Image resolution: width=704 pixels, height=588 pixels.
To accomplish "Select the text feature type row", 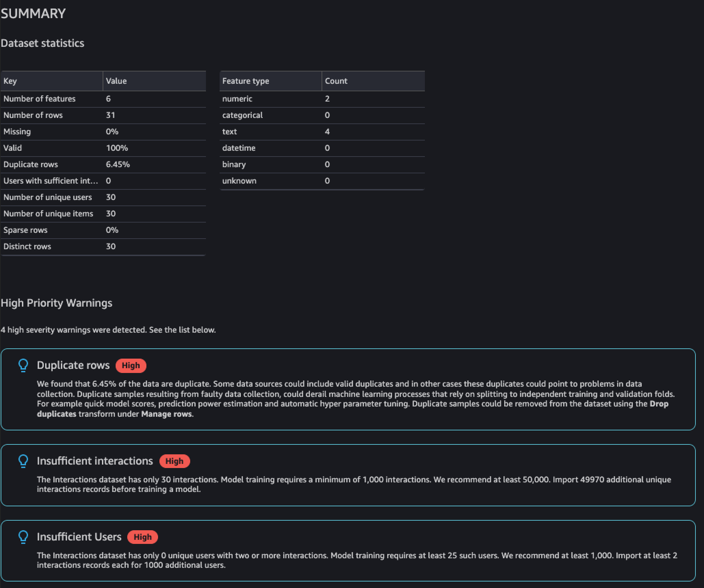I will click(322, 132).
